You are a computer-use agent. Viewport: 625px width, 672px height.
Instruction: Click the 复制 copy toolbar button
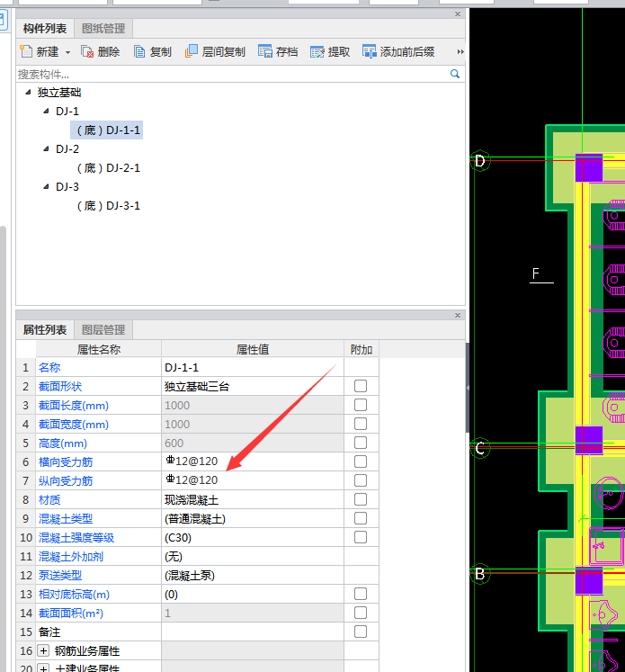pyautogui.click(x=153, y=52)
